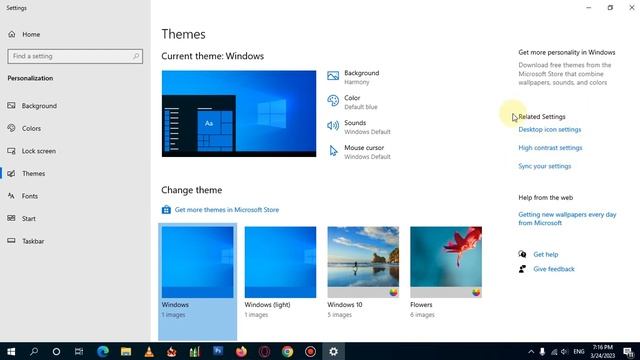Open the network tray icon
Viewport: 640px width, 360px height.
(x=554, y=351)
